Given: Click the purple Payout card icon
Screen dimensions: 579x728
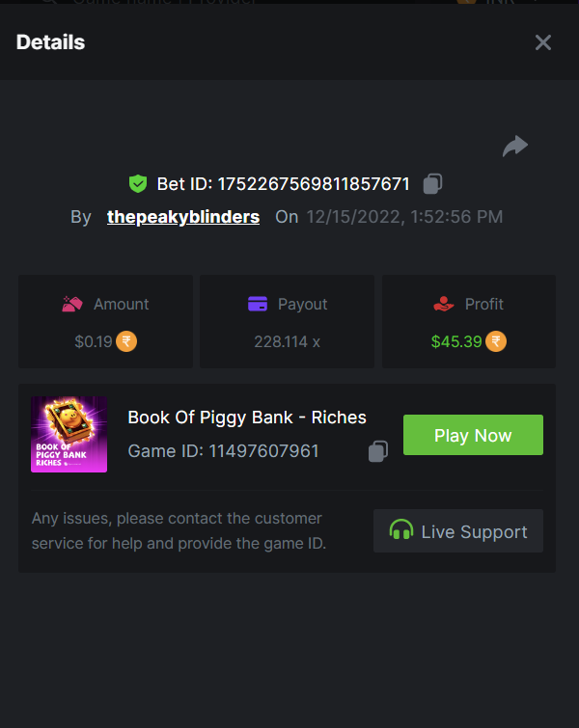Looking at the screenshot, I should click(258, 304).
